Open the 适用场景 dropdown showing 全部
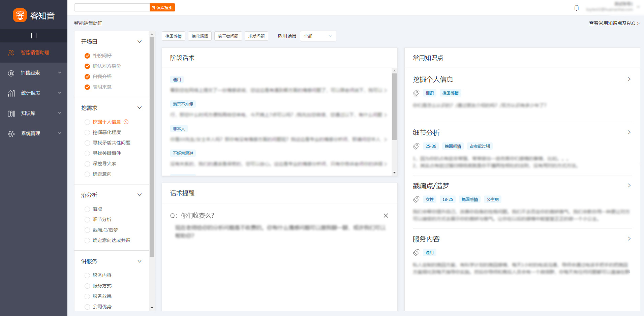The image size is (644, 316). pos(317,36)
